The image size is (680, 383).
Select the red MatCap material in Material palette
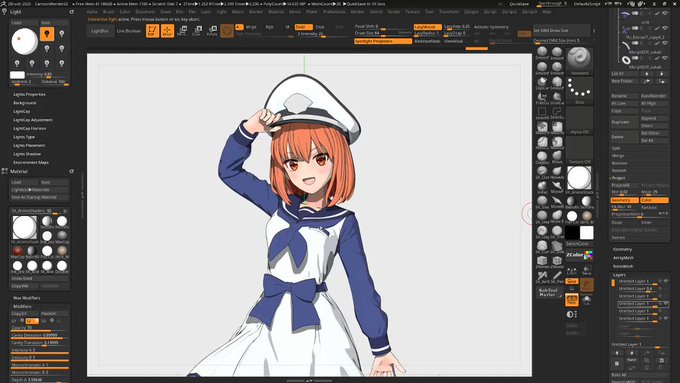pyautogui.click(x=17, y=251)
